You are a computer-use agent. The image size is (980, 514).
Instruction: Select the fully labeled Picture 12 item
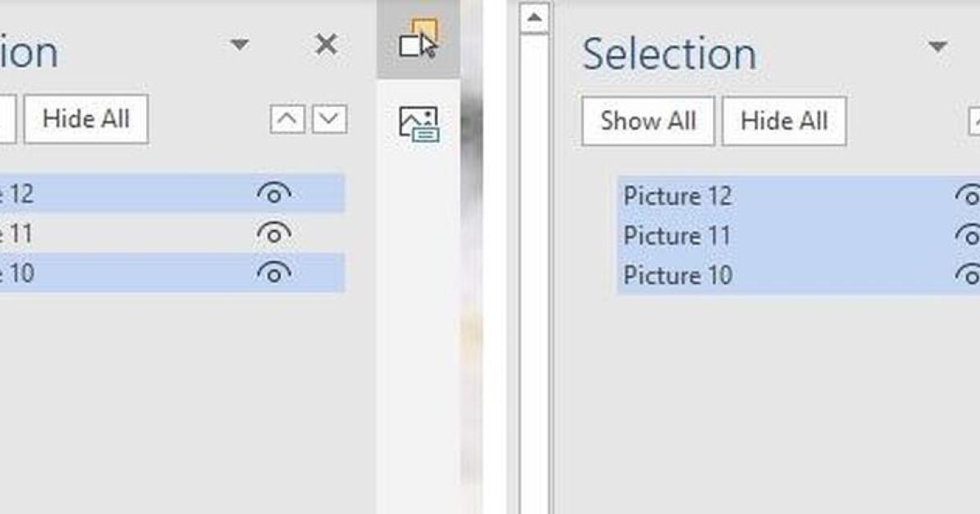tap(678, 196)
